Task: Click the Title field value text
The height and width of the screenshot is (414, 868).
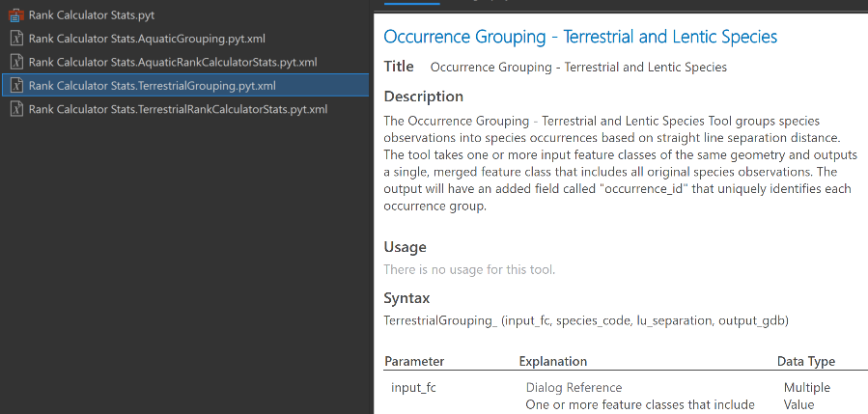Action: (578, 68)
